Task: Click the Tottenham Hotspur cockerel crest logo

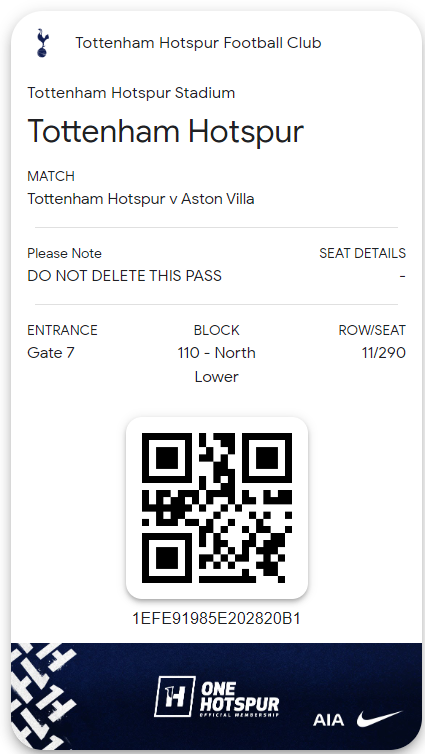Action: 43,43
